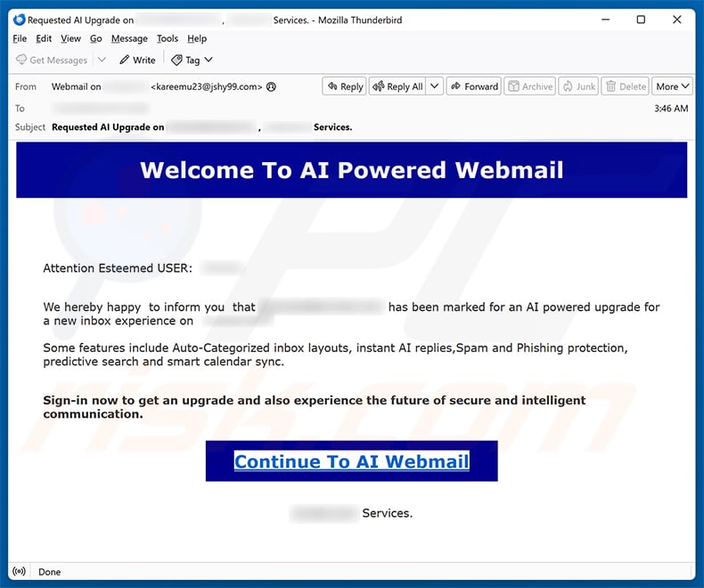
Task: Delete this email
Action: tap(625, 86)
